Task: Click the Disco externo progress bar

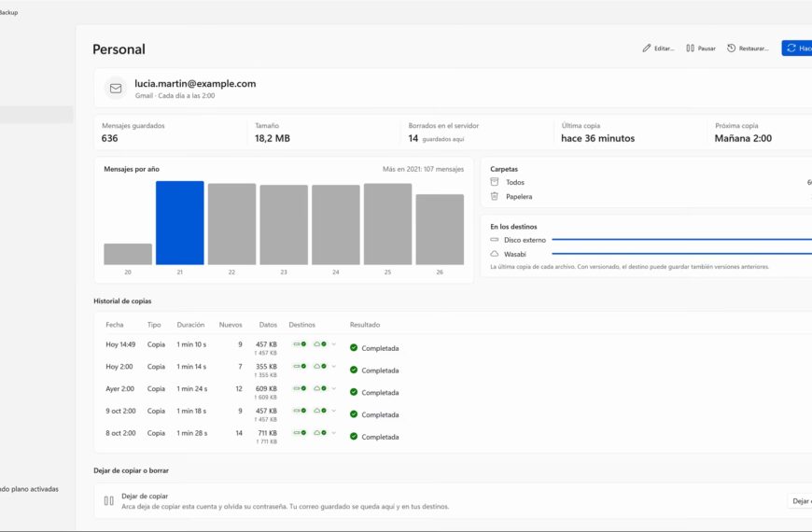Action: click(x=682, y=240)
